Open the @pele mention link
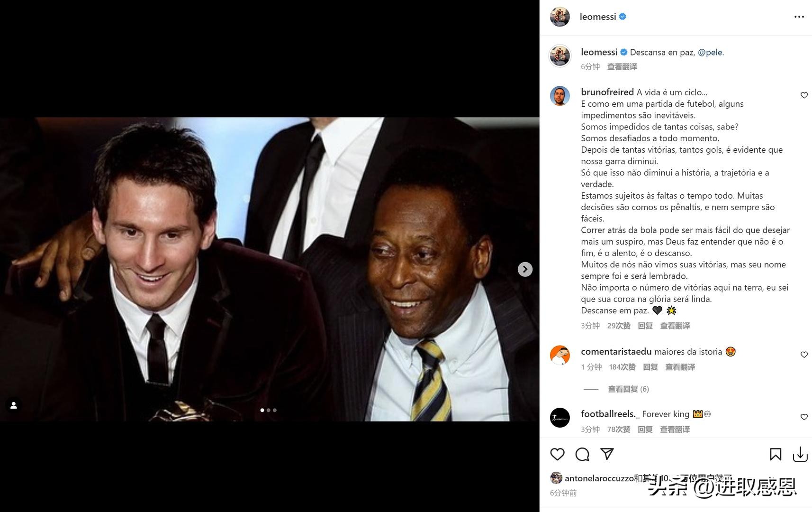The height and width of the screenshot is (512, 812). [x=710, y=52]
